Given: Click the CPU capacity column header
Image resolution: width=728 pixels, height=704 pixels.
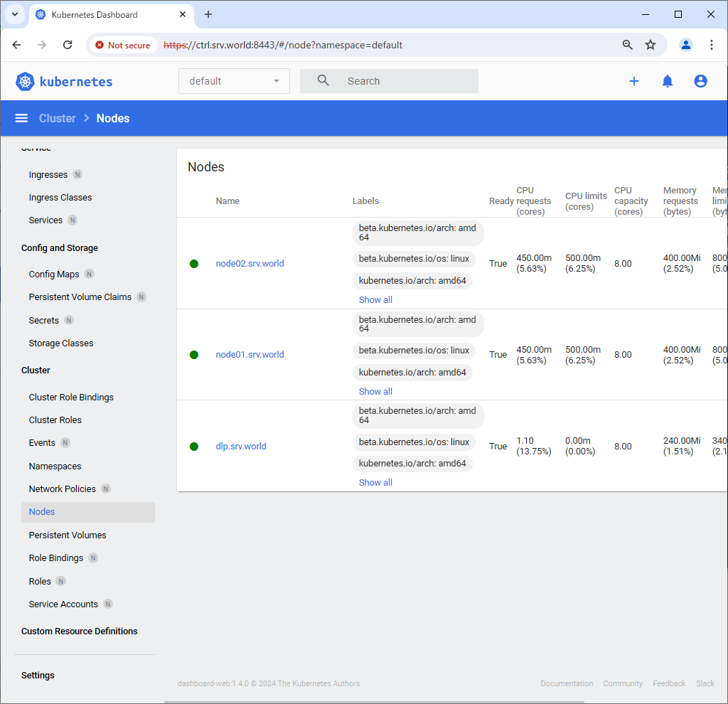Looking at the screenshot, I should click(x=631, y=201).
